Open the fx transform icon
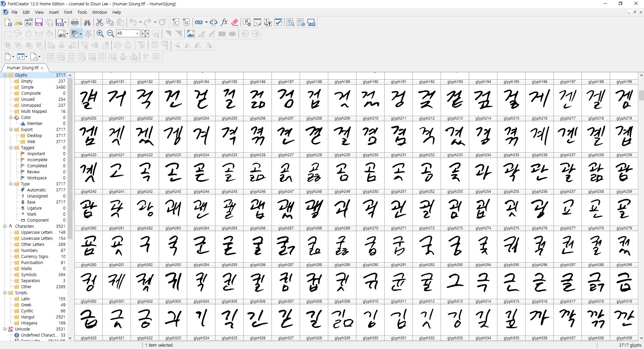644x349 pixels. click(x=224, y=23)
